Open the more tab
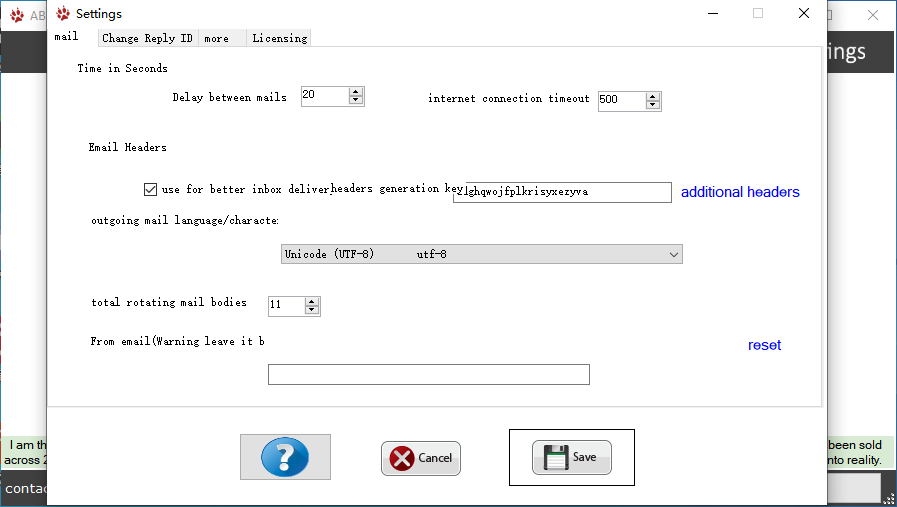Image resolution: width=897 pixels, height=507 pixels. click(217, 38)
